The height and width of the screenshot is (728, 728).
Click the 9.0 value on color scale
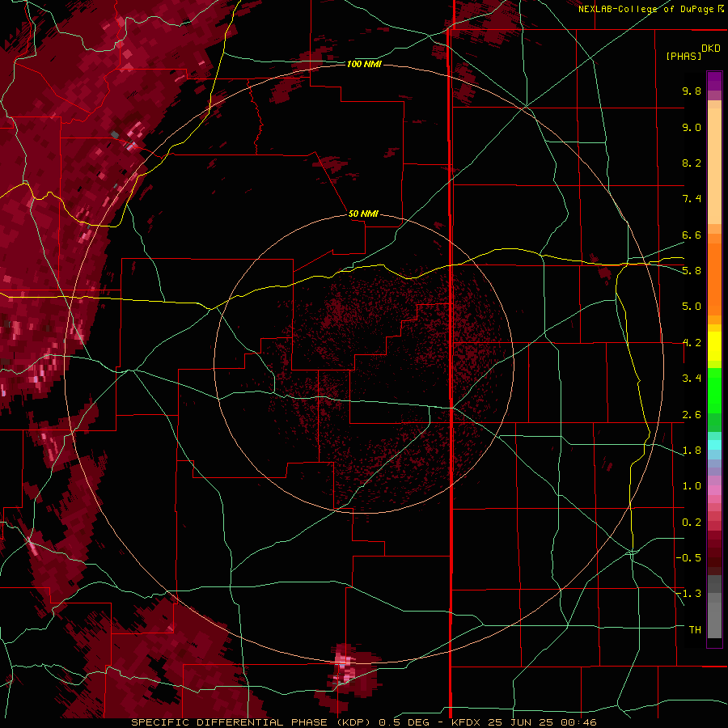692,127
